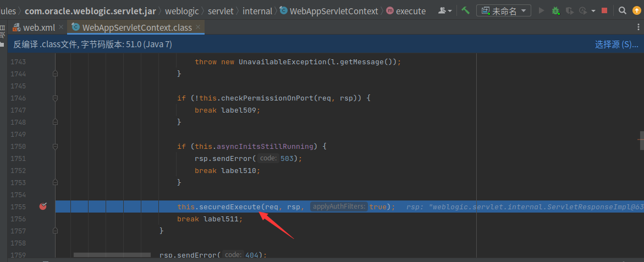The image size is (644, 262).
Task: Close the web.xml tab
Action: coord(61,27)
